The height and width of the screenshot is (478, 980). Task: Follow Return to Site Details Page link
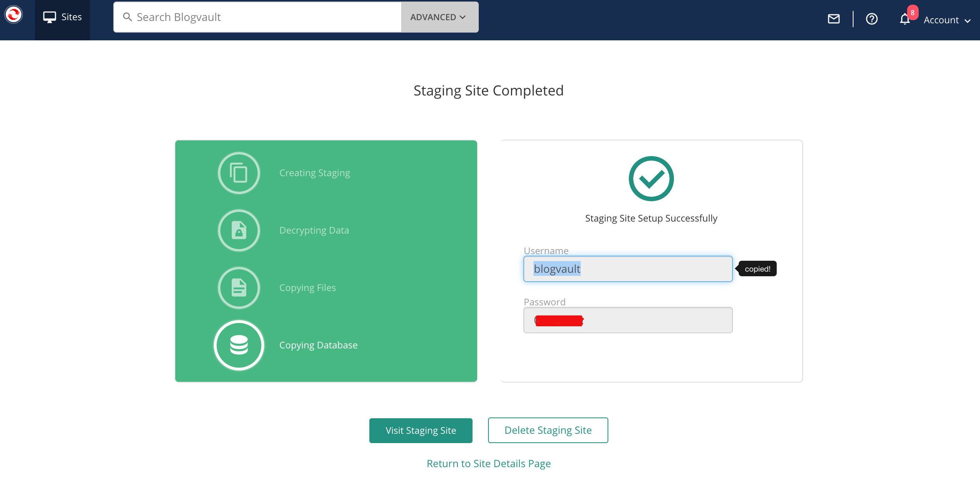488,464
